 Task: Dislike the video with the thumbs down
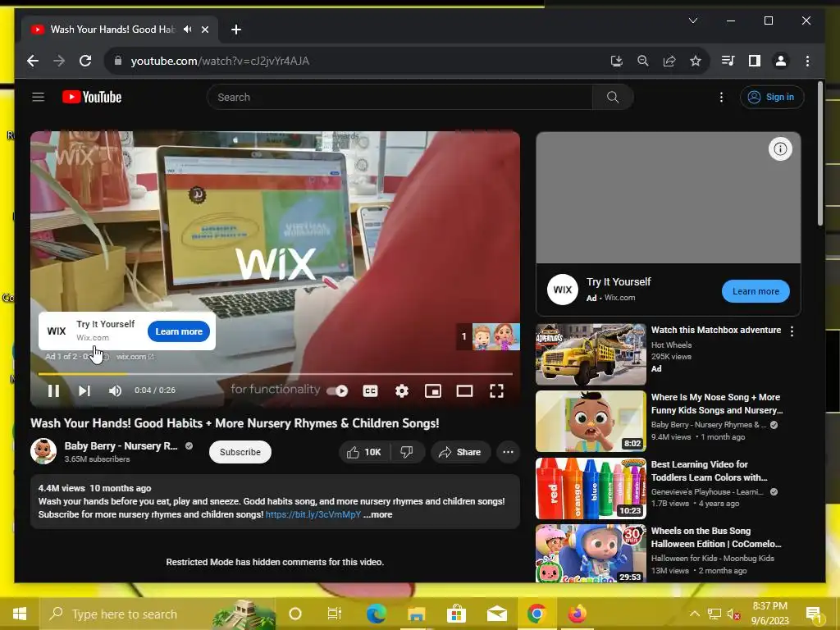[x=407, y=452]
